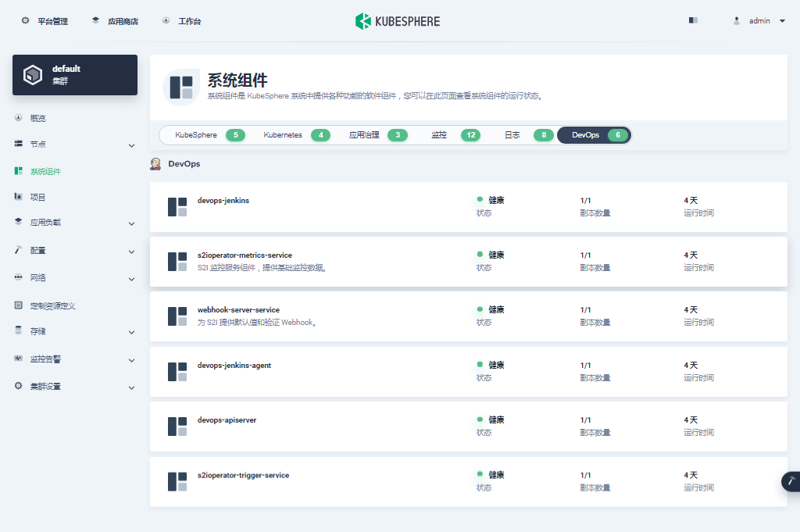This screenshot has width=800, height=532.
Task: Click the workbench dashboard icon
Action: pos(166,20)
